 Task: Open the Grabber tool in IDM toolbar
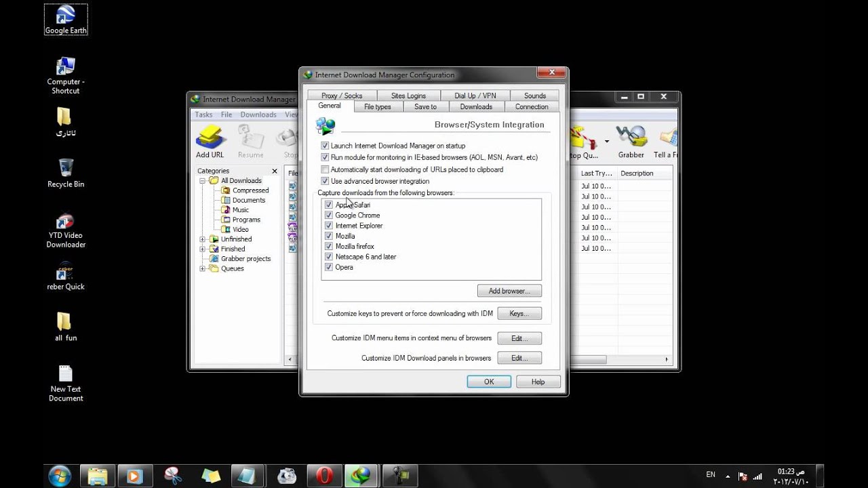pyautogui.click(x=631, y=142)
